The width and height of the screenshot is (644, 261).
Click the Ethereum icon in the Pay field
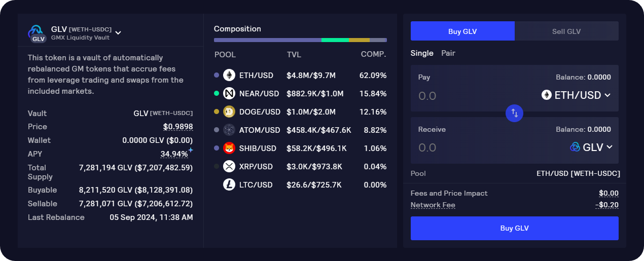pos(546,95)
